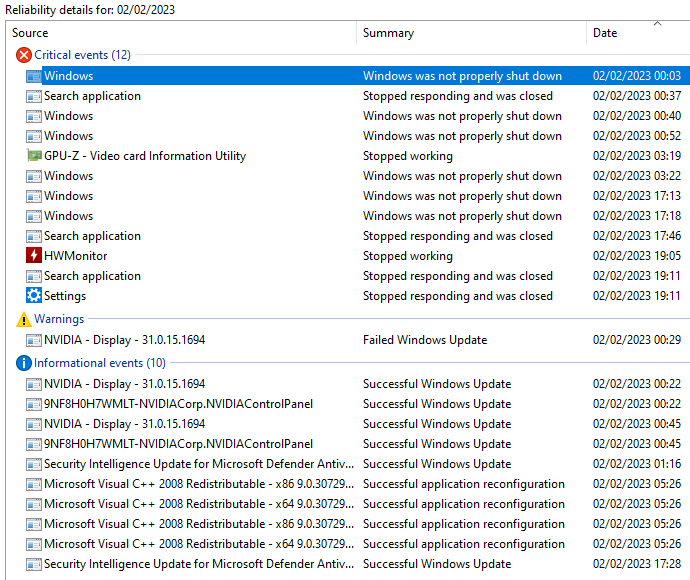Click the yellow Warnings triangle icon

(24, 319)
